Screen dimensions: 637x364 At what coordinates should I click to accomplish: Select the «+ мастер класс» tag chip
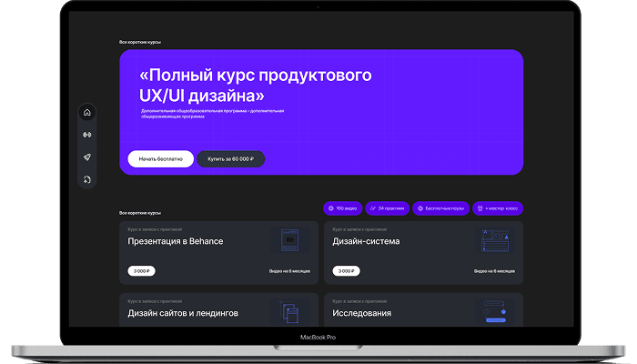point(498,208)
